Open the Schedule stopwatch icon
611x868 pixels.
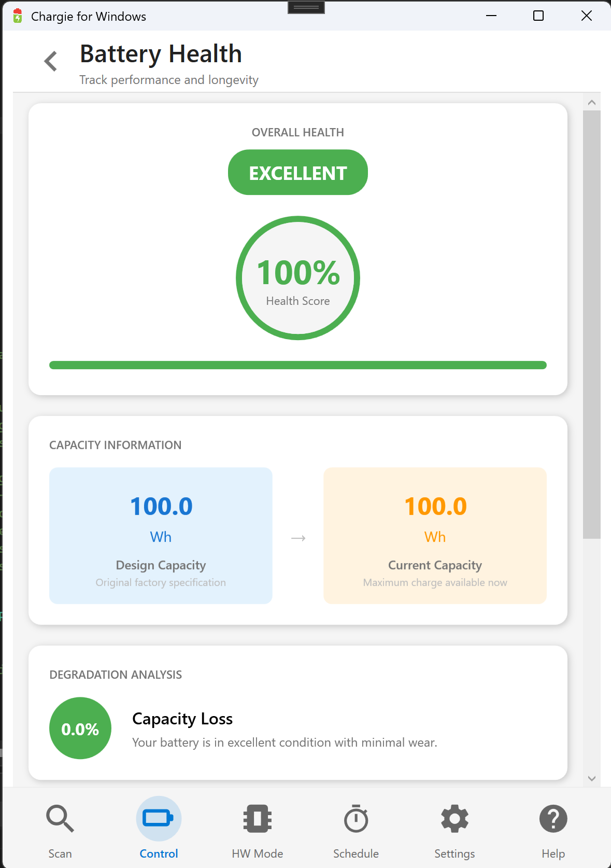pyautogui.click(x=356, y=819)
